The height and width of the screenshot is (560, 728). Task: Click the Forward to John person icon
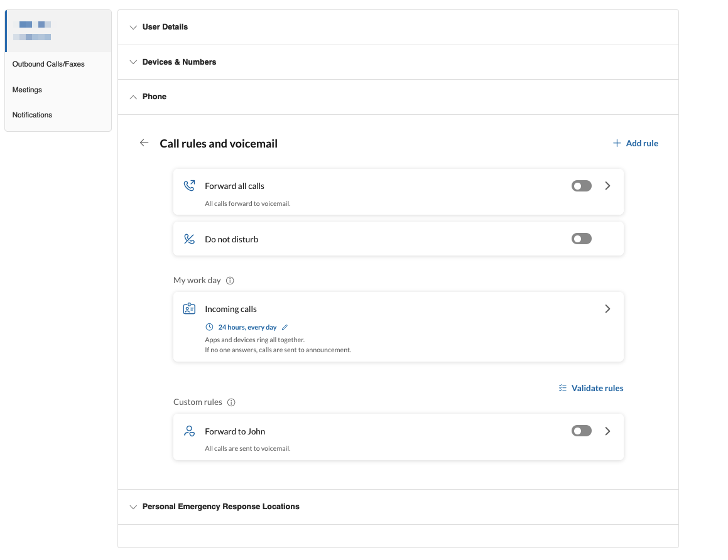(x=189, y=431)
